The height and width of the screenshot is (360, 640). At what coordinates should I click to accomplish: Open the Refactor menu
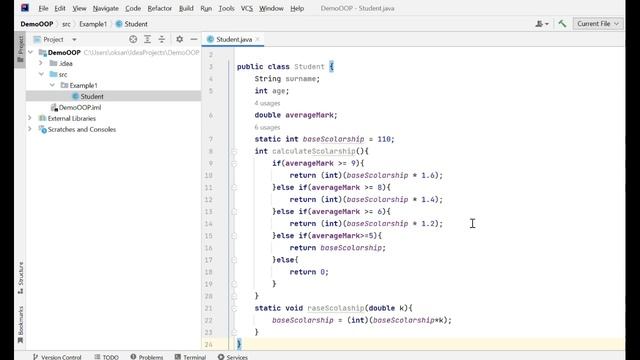[x=160, y=8]
